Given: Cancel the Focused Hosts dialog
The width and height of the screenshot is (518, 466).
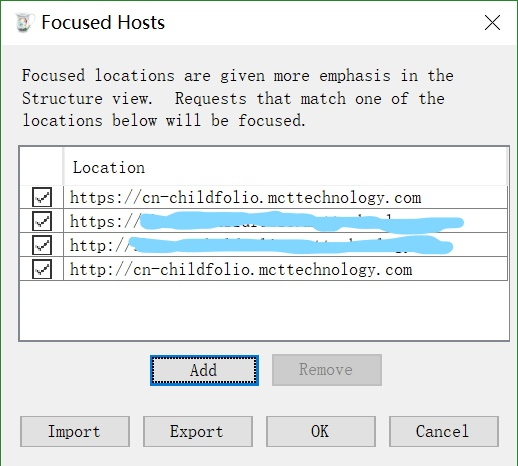Looking at the screenshot, I should tap(444, 431).
